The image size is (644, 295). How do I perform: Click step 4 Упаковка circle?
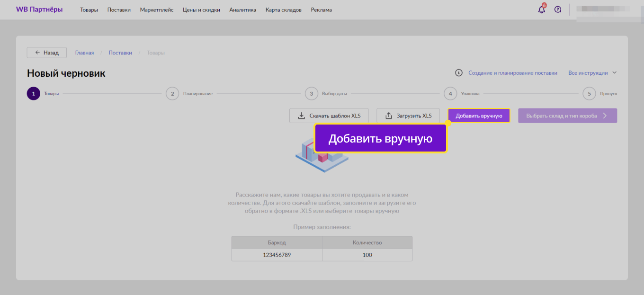click(x=450, y=94)
